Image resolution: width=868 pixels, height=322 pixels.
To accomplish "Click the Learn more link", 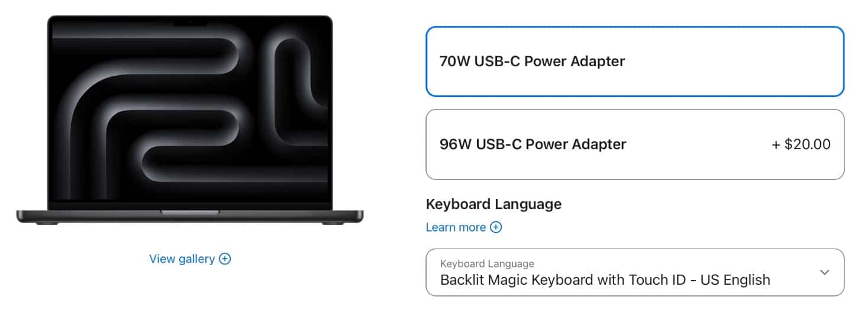I will pyautogui.click(x=456, y=227).
